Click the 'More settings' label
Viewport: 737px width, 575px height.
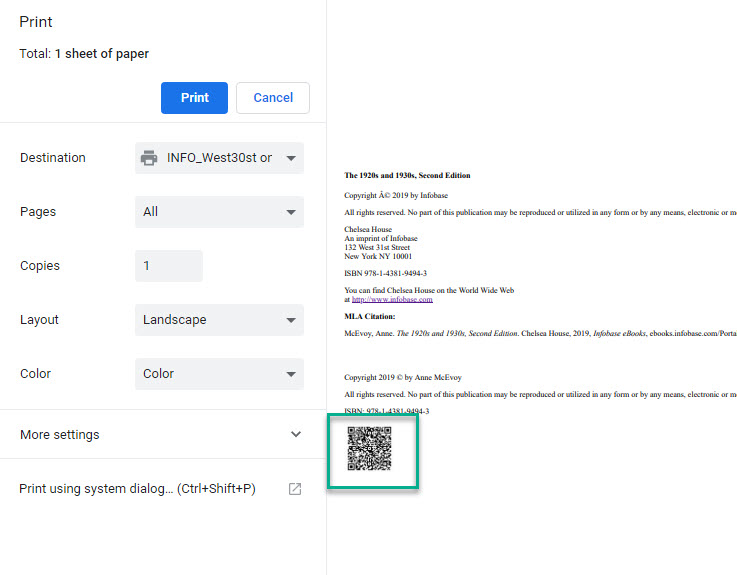point(60,435)
